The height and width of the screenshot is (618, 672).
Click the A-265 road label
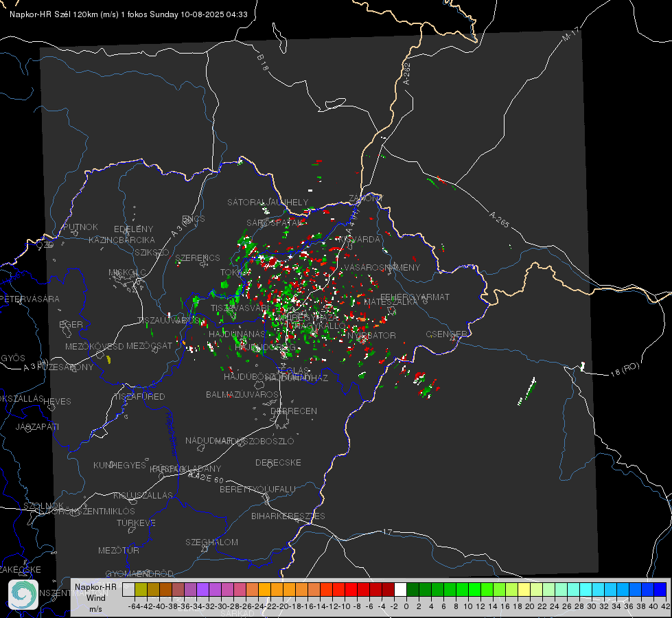pyautogui.click(x=499, y=219)
